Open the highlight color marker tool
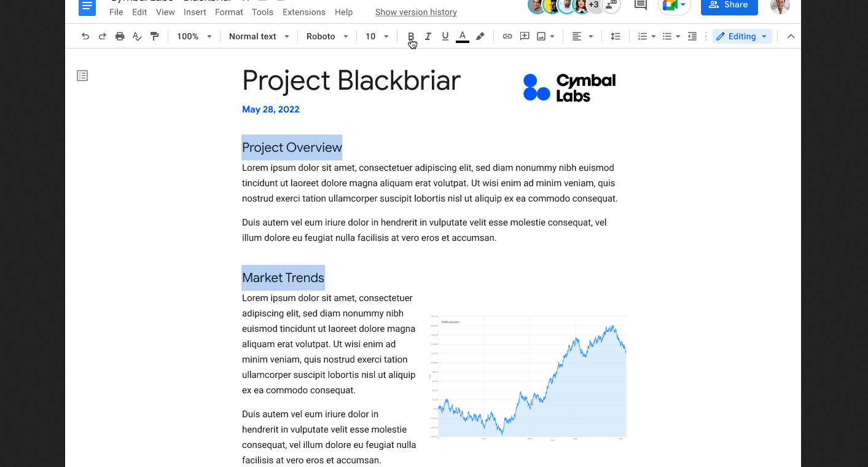Screen dimensions: 868x467 point(480,36)
